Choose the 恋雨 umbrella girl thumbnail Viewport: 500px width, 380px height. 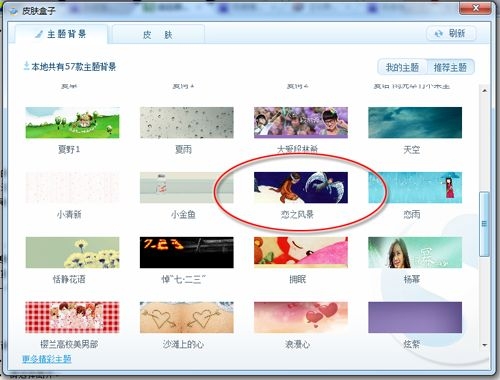click(x=415, y=188)
